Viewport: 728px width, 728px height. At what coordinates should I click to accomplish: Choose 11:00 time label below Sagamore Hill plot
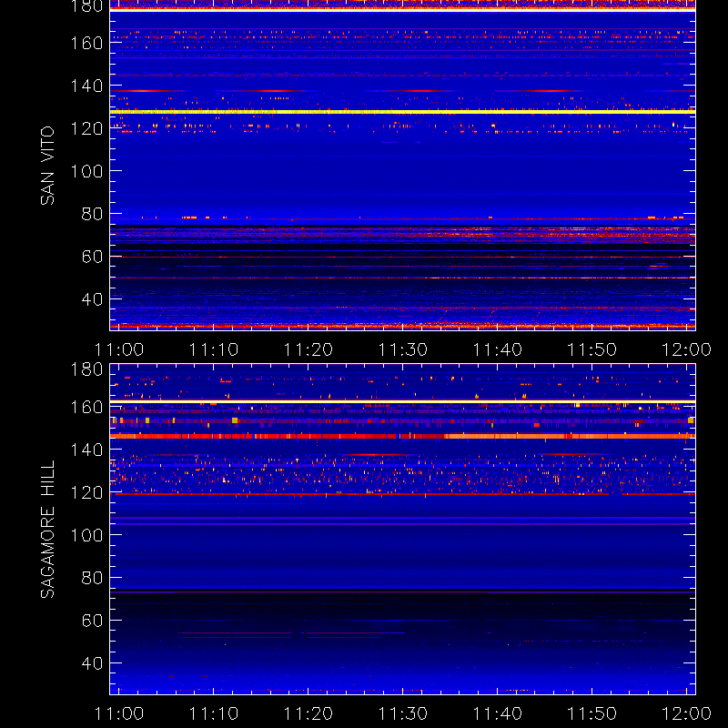[119, 713]
